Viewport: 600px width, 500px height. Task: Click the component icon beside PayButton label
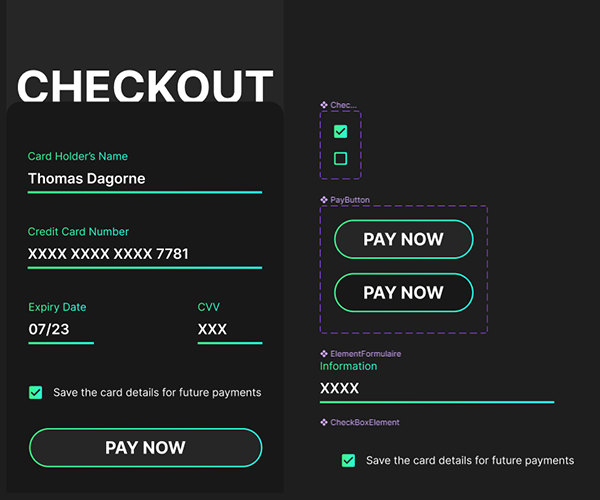[324, 200]
